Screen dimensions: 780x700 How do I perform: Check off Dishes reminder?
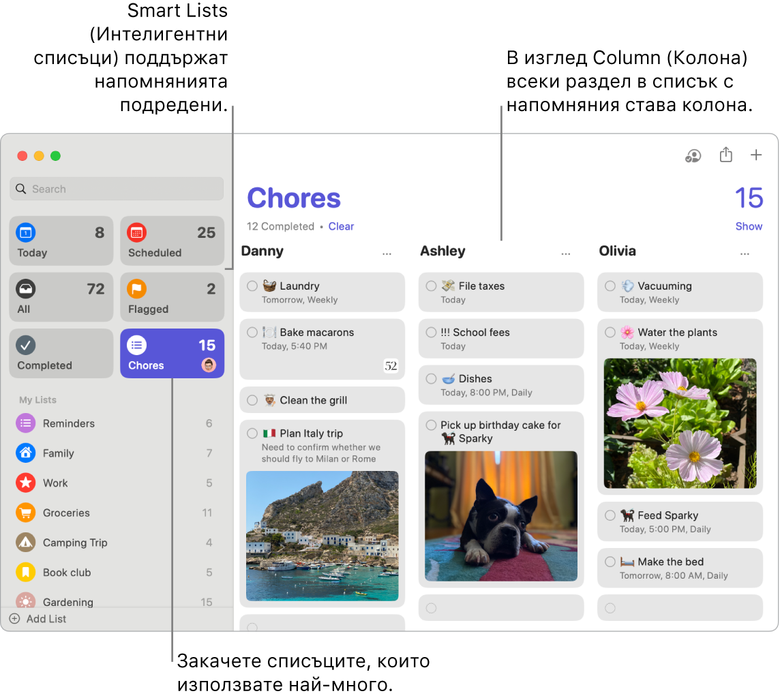432,379
